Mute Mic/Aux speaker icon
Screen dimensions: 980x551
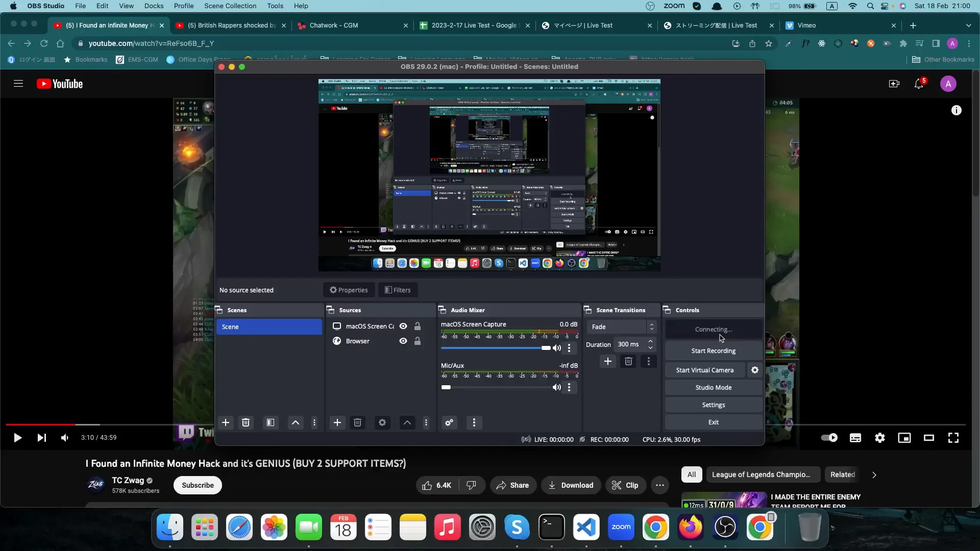point(557,387)
